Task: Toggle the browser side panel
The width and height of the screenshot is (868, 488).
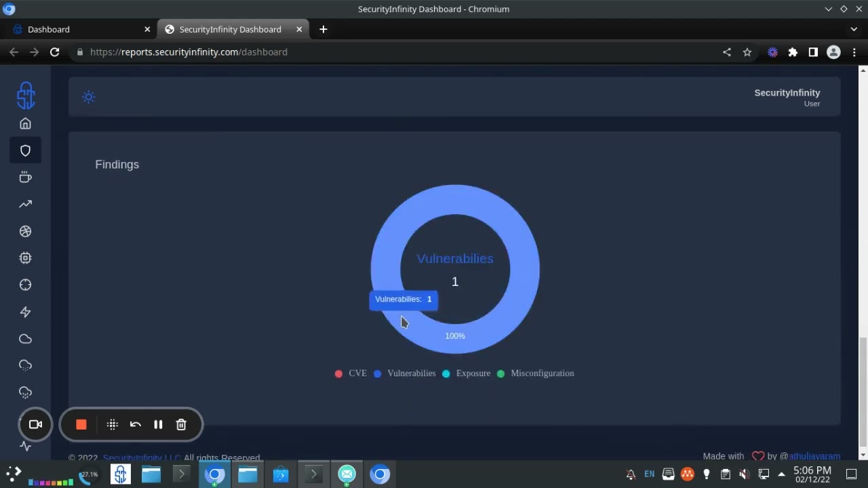Action: point(813,52)
